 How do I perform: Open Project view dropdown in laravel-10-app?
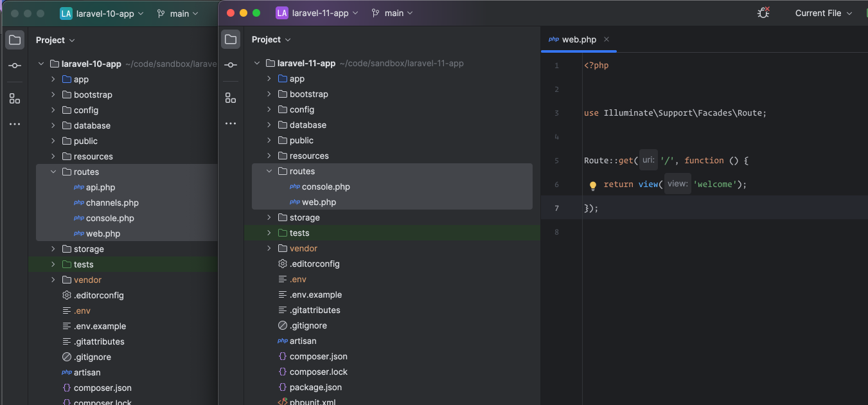point(55,40)
